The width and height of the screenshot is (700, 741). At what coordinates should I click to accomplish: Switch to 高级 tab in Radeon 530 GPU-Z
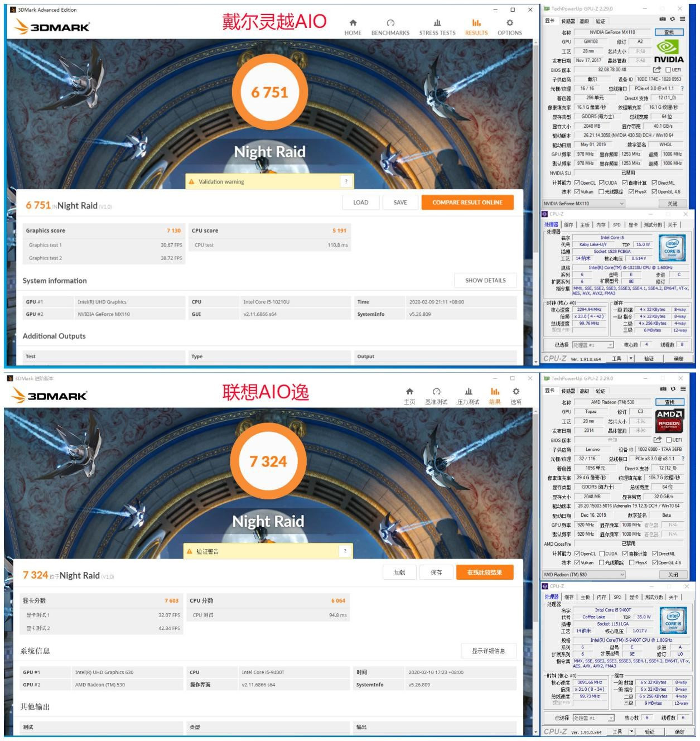[x=585, y=391]
